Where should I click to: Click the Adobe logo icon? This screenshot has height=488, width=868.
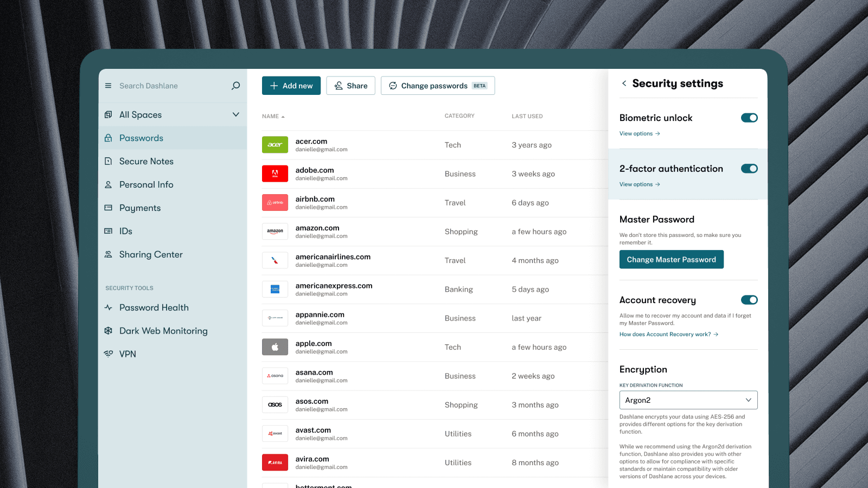point(275,174)
